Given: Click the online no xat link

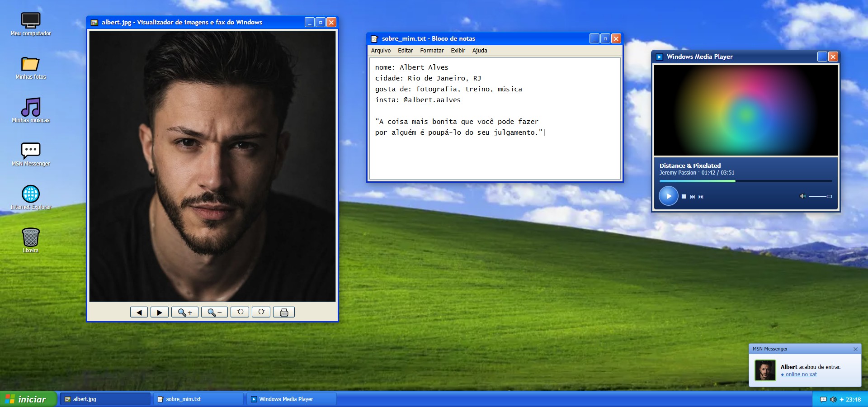Looking at the screenshot, I should [799, 374].
